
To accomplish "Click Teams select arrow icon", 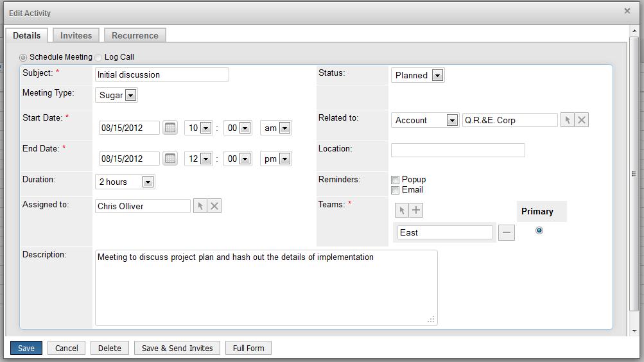I will click(x=402, y=210).
